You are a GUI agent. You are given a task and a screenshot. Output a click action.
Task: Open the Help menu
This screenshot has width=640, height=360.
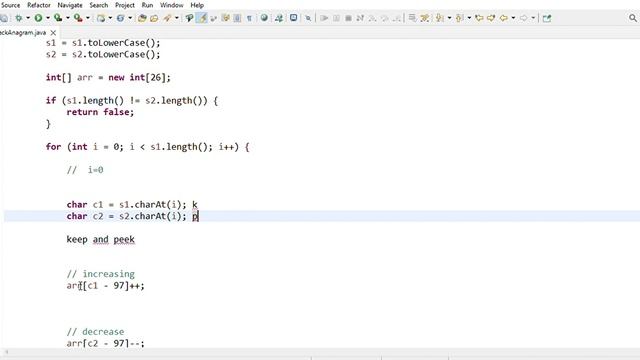tap(197, 5)
